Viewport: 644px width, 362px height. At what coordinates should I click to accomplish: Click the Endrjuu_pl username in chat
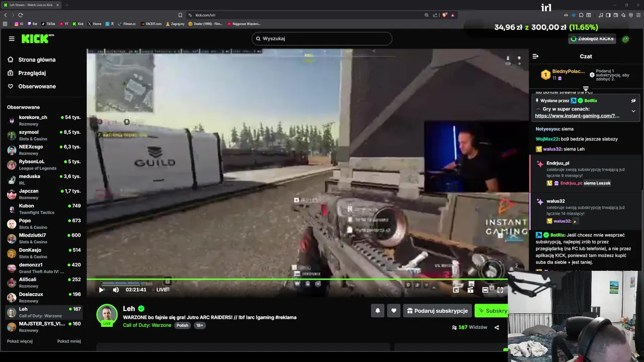tap(558, 163)
